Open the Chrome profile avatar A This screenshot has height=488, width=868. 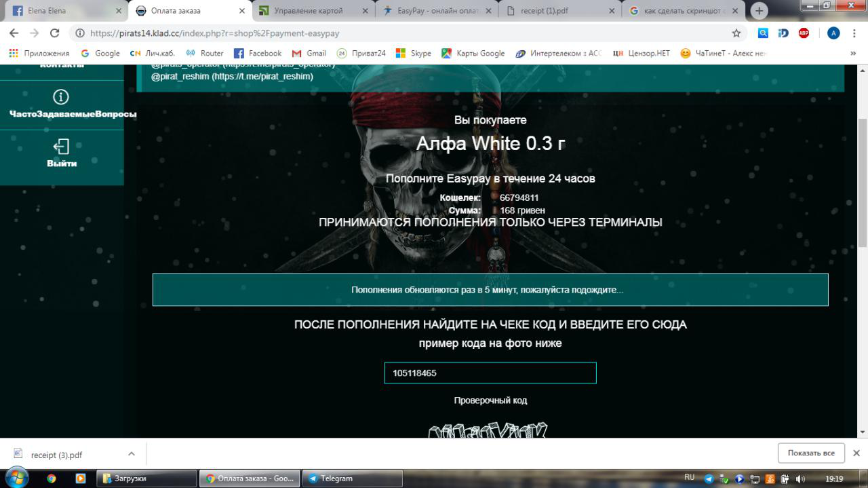[x=833, y=33]
